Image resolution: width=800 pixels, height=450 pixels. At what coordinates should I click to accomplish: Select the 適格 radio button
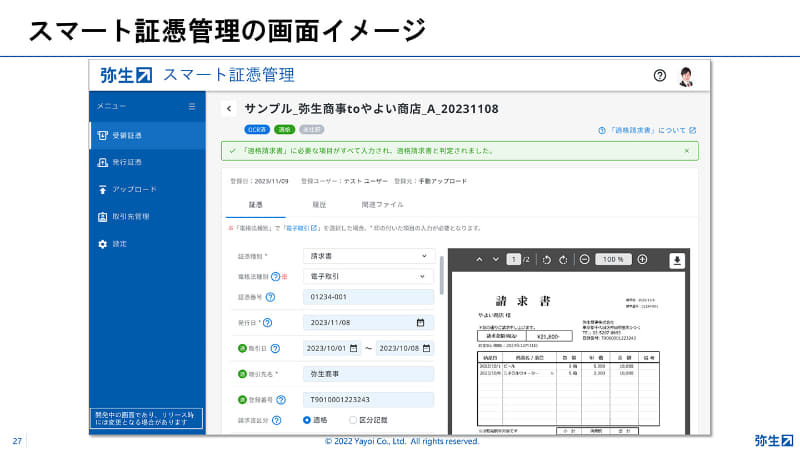(x=307, y=420)
